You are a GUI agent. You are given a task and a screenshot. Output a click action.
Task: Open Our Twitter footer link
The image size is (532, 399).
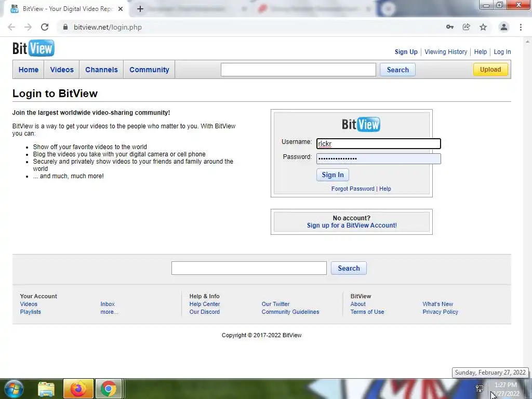(275, 304)
